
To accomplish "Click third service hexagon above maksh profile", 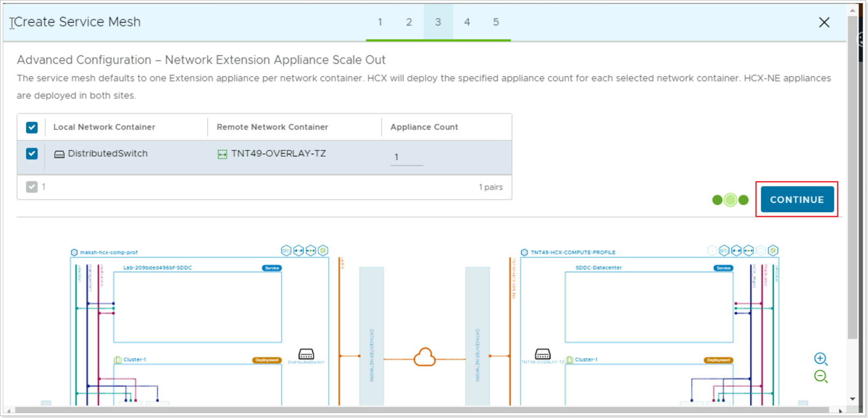I will tap(311, 250).
